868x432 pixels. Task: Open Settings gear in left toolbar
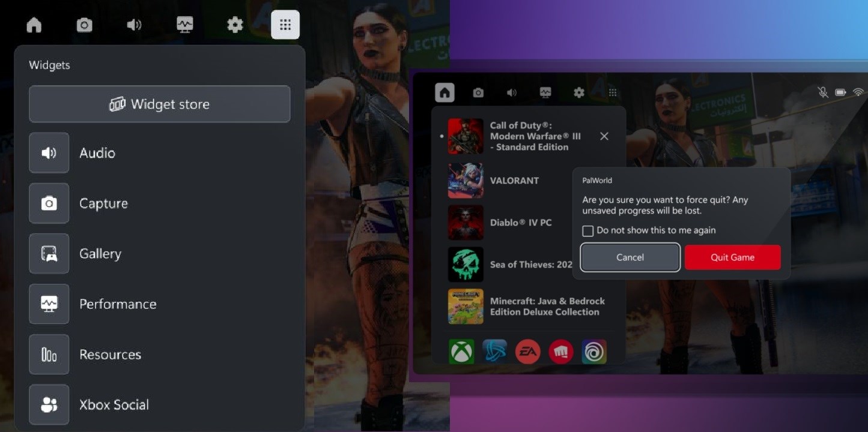(235, 25)
